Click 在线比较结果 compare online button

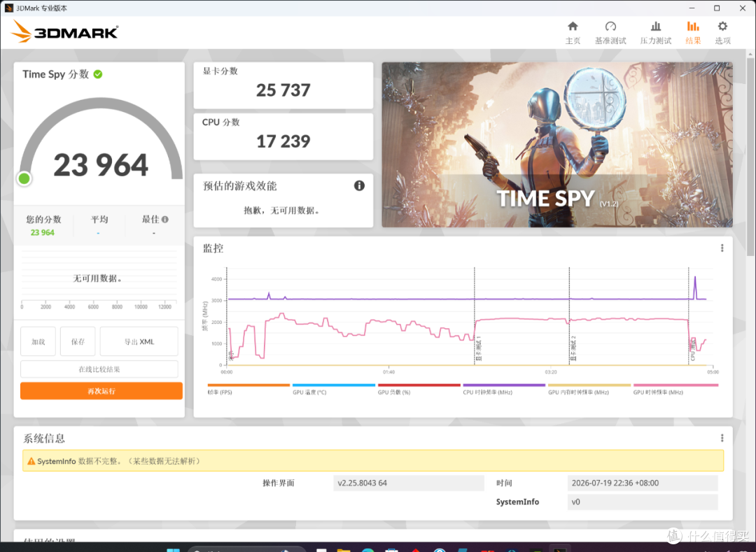click(x=99, y=369)
